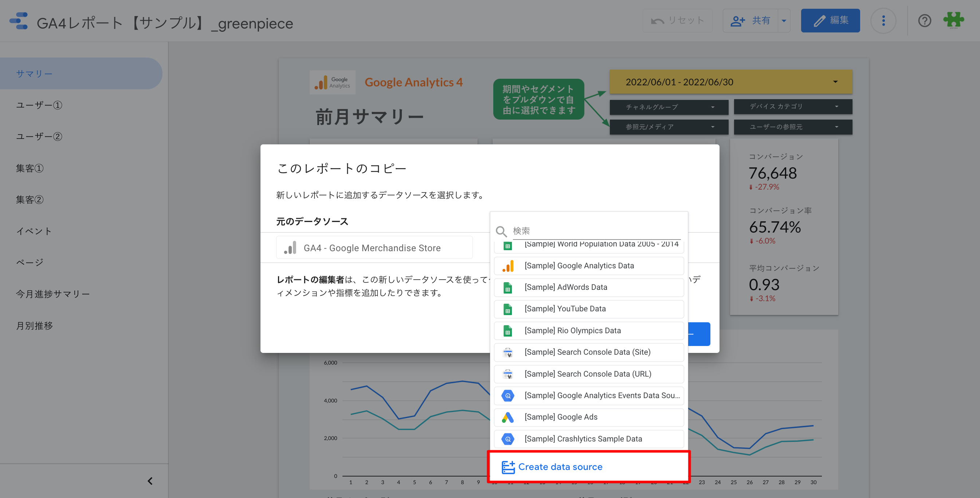Click the search magnifier icon
980x498 pixels.
(501, 231)
